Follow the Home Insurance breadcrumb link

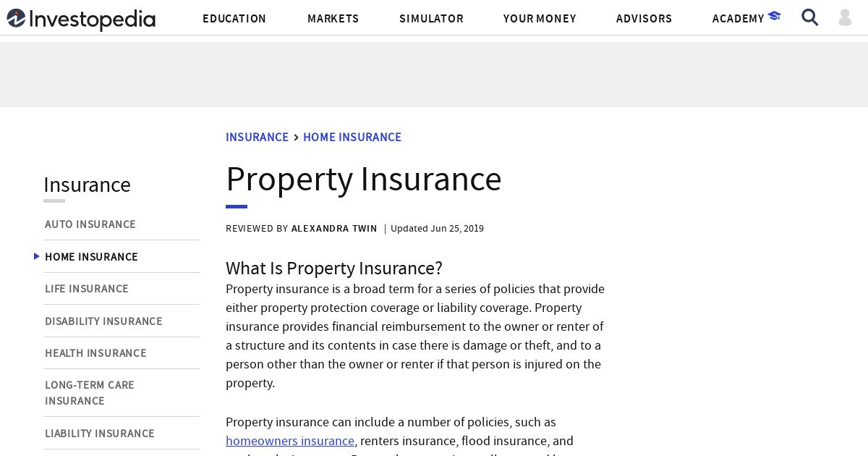[x=352, y=138]
